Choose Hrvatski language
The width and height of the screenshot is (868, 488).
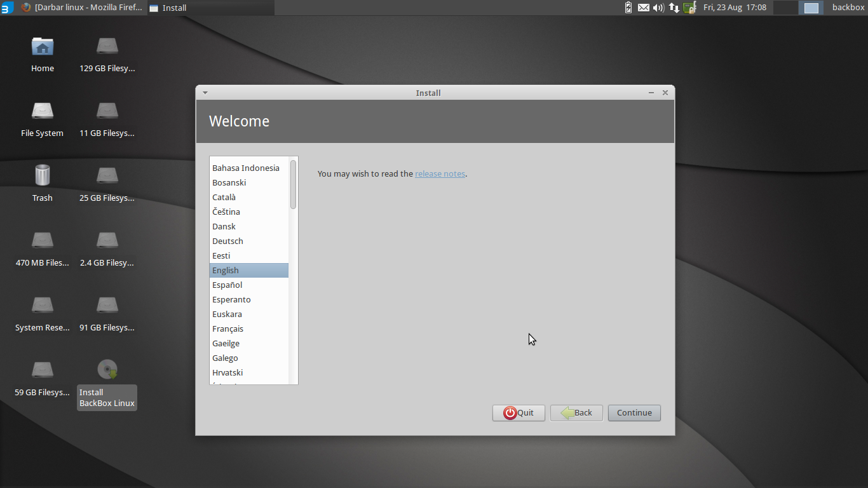click(x=249, y=372)
